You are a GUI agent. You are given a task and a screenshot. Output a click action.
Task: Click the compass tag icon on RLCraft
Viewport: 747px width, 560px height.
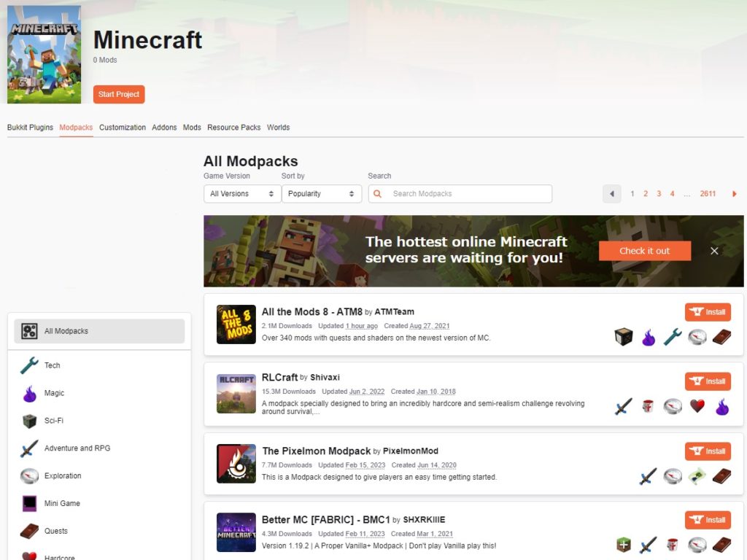673,406
